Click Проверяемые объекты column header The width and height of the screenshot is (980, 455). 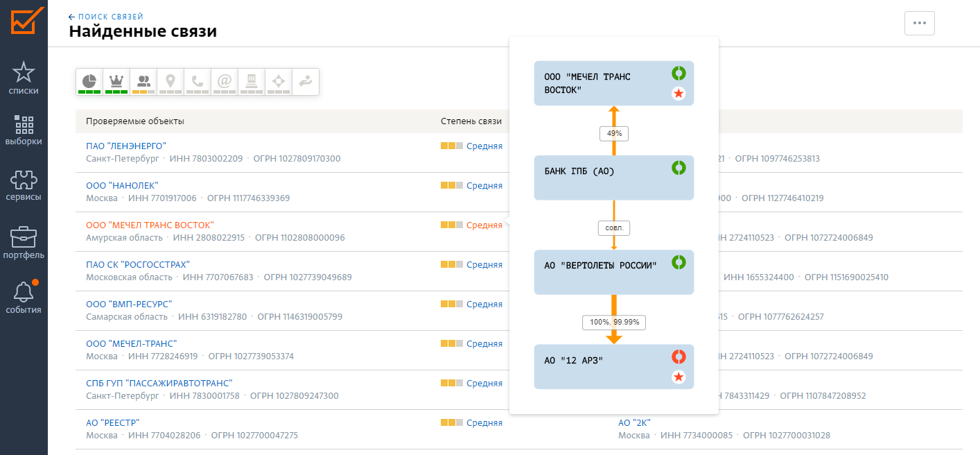[135, 121]
